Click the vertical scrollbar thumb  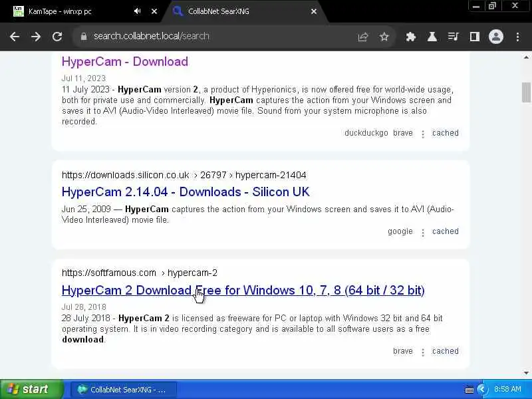[x=526, y=92]
